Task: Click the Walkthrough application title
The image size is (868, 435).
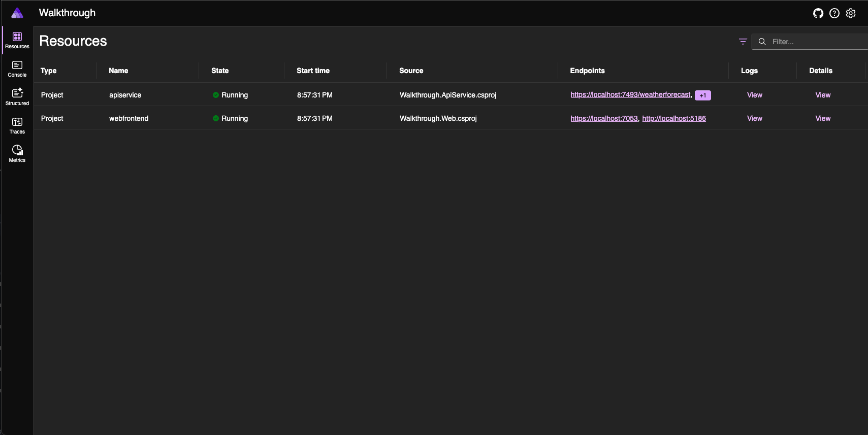Action: pyautogui.click(x=67, y=13)
